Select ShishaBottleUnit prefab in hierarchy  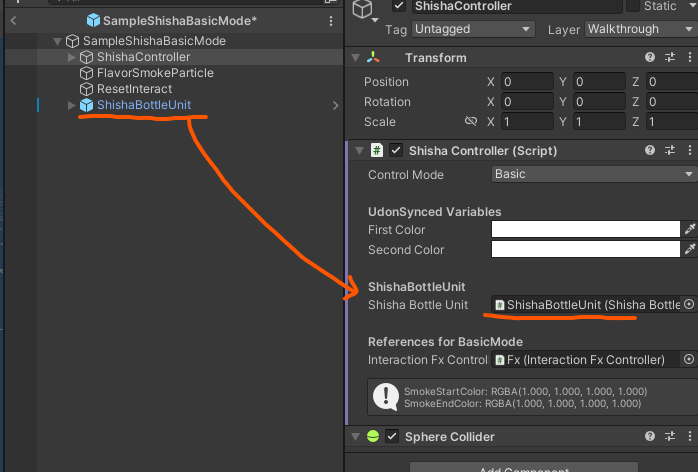pyautogui.click(x=144, y=105)
